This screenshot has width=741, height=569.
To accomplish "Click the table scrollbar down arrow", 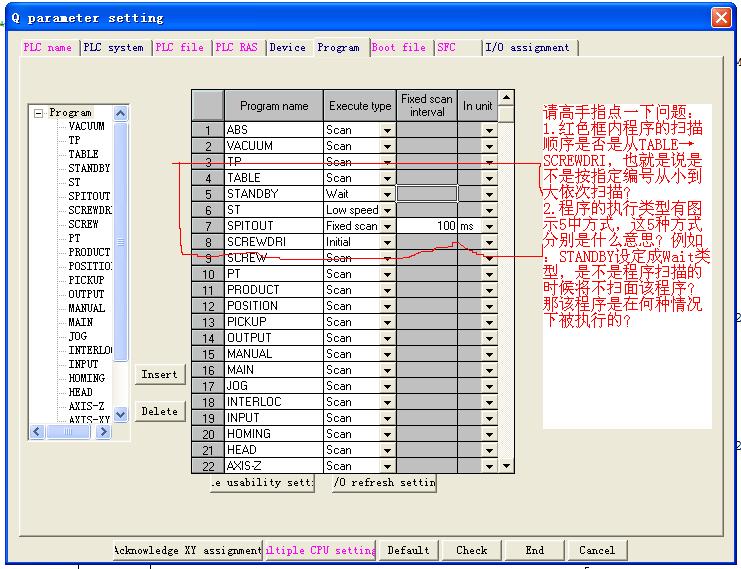I will pyautogui.click(x=506, y=465).
